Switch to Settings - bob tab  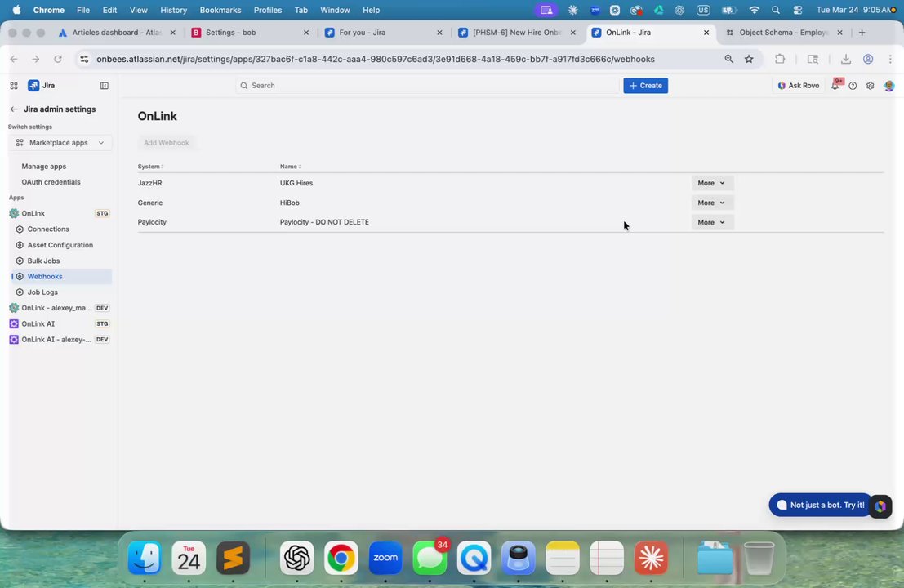(x=250, y=33)
